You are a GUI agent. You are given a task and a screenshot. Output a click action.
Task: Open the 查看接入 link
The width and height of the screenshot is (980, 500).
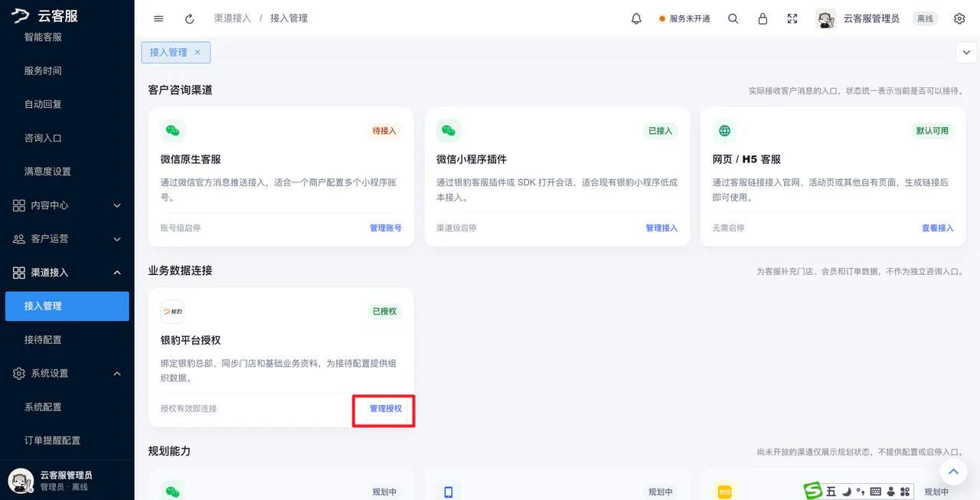pyautogui.click(x=938, y=228)
